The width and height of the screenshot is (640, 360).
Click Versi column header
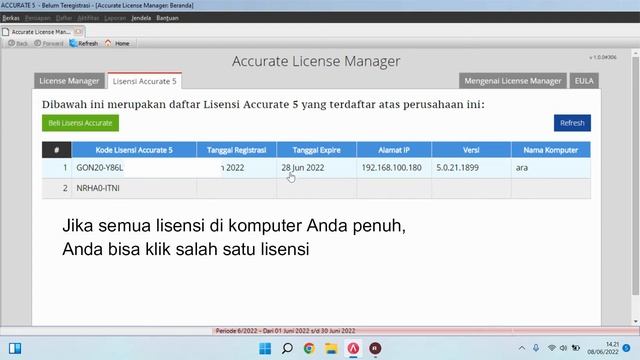coord(471,150)
